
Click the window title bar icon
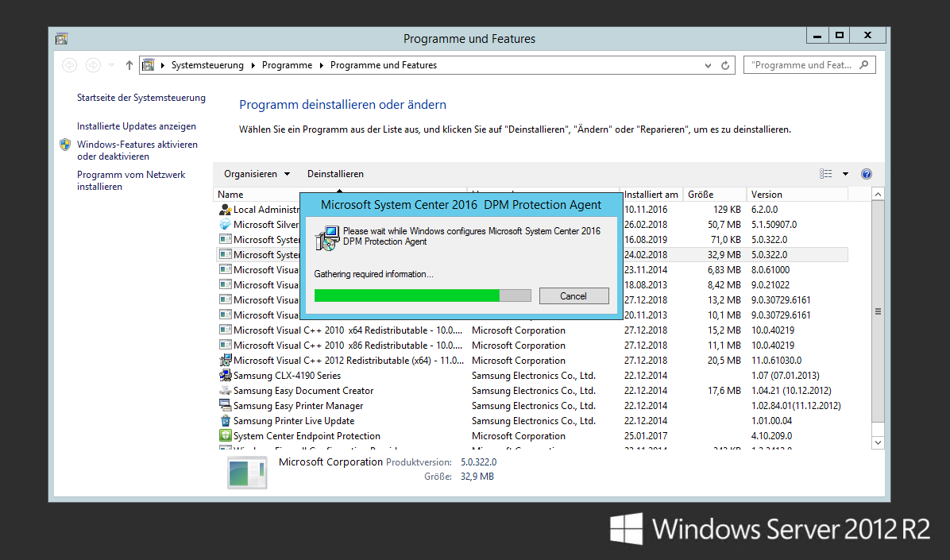(61, 39)
